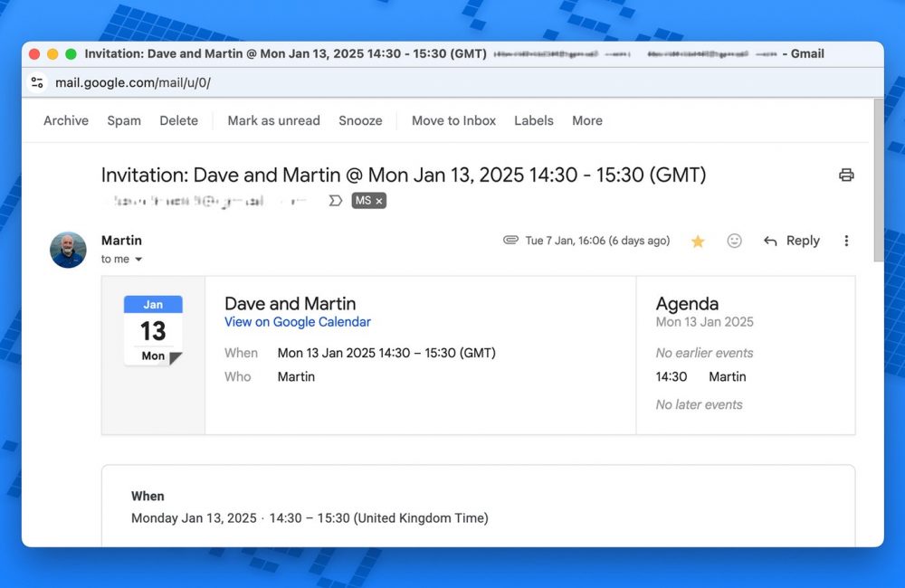Click the site info icon in address bar

[x=37, y=82]
